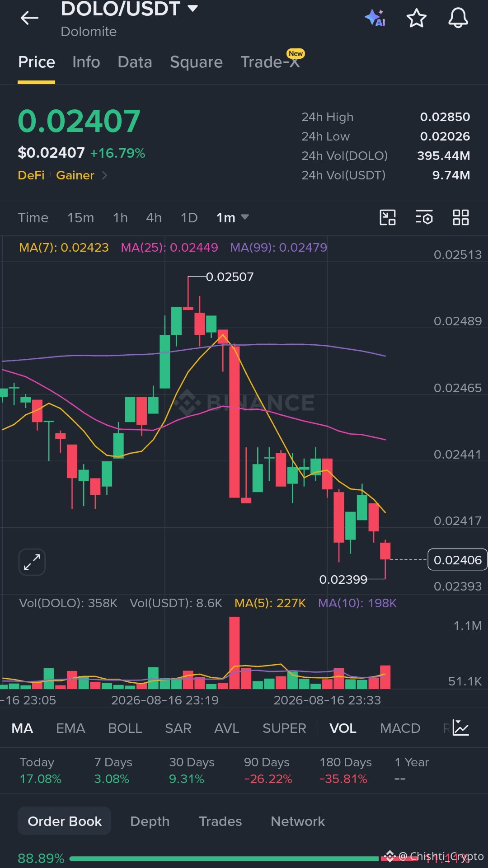The image size is (488, 868).
Task: Expand the DeFi Gainer tags chevron
Action: coord(104,175)
